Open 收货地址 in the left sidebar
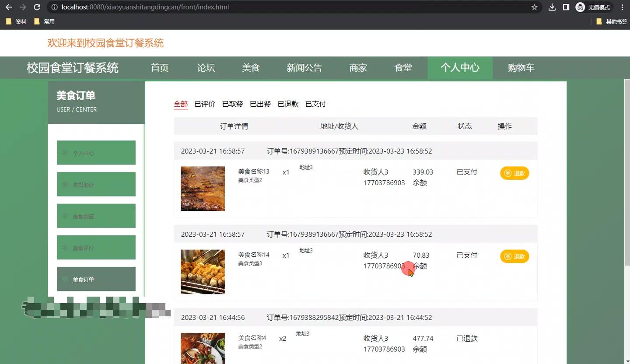The image size is (630, 364). click(96, 184)
